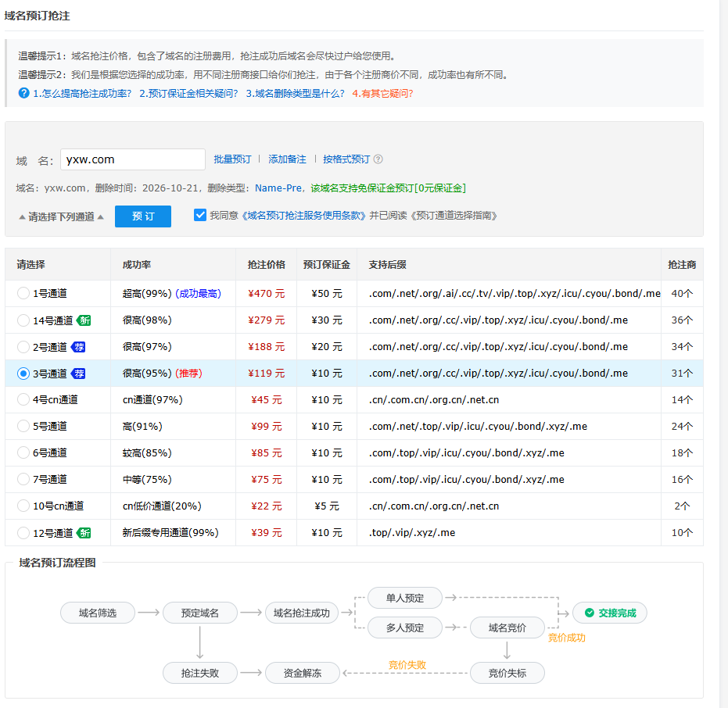Click the green 新 badge on 12号通道

pos(84,533)
